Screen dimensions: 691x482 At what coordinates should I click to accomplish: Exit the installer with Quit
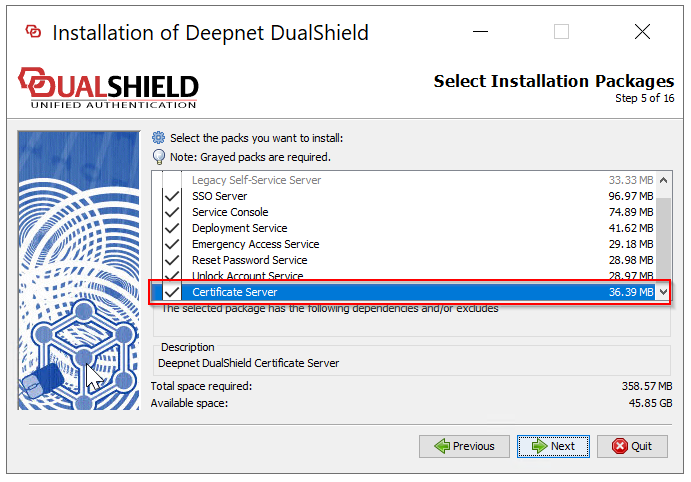(632, 446)
